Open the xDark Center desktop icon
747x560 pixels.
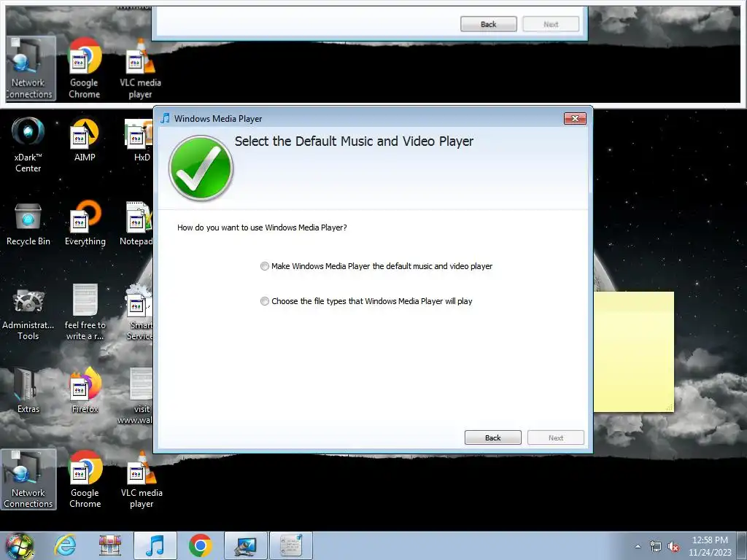28,144
